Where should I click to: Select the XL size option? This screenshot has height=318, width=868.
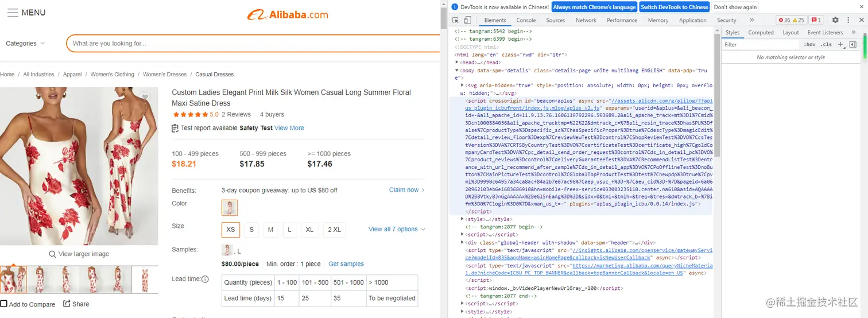tap(309, 230)
